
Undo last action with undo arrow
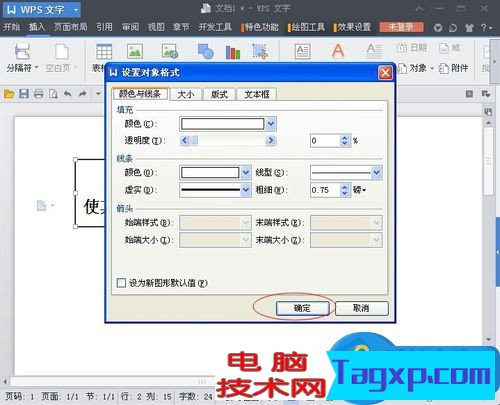(x=68, y=94)
